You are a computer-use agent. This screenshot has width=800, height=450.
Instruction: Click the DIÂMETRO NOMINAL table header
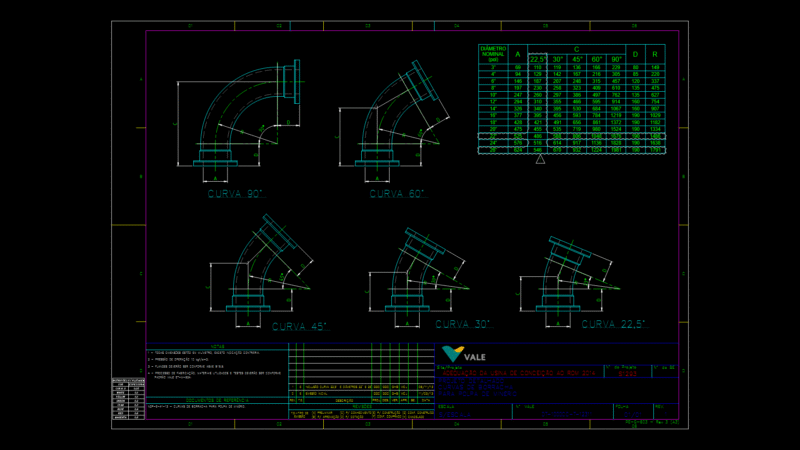493,54
